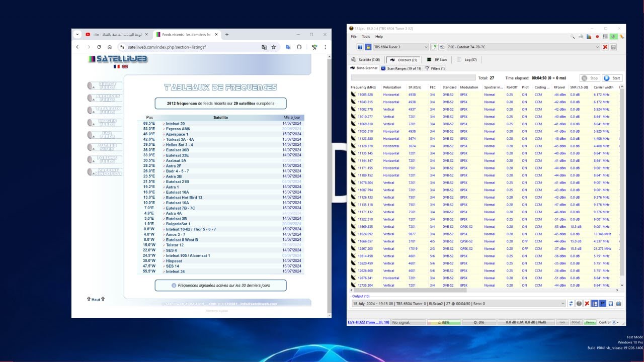The image size is (644, 362).
Task: Open a new Chrome tab with the plus button
Action: click(x=227, y=34)
